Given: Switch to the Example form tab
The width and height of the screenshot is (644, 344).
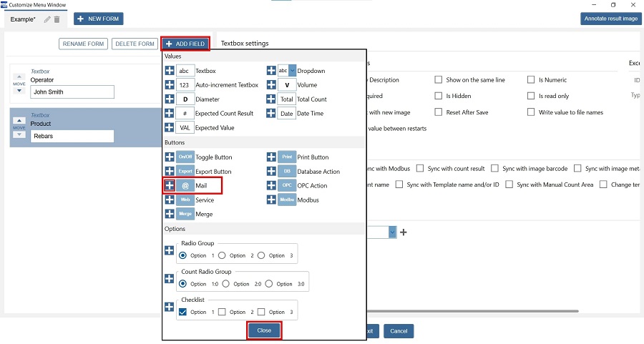Looking at the screenshot, I should [x=23, y=19].
